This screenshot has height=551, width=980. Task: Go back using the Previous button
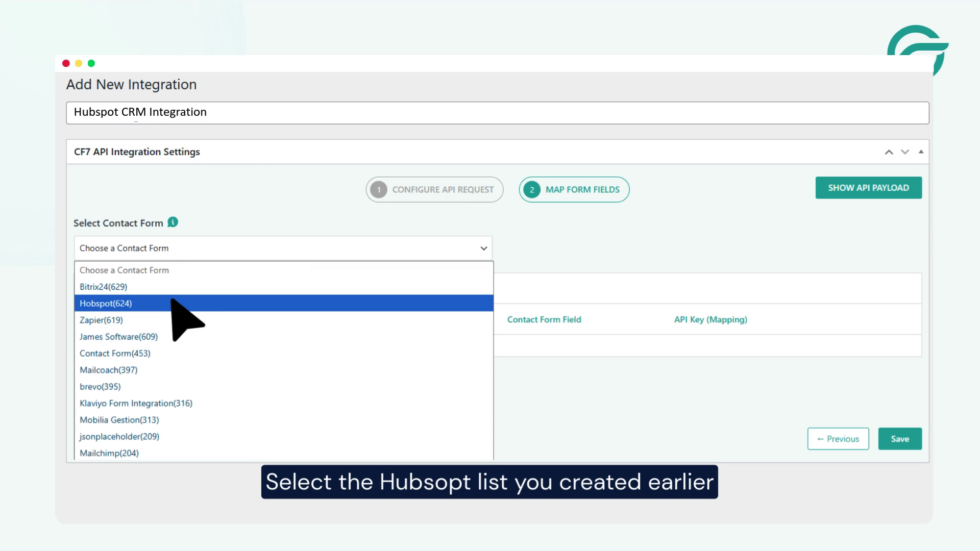click(x=838, y=438)
